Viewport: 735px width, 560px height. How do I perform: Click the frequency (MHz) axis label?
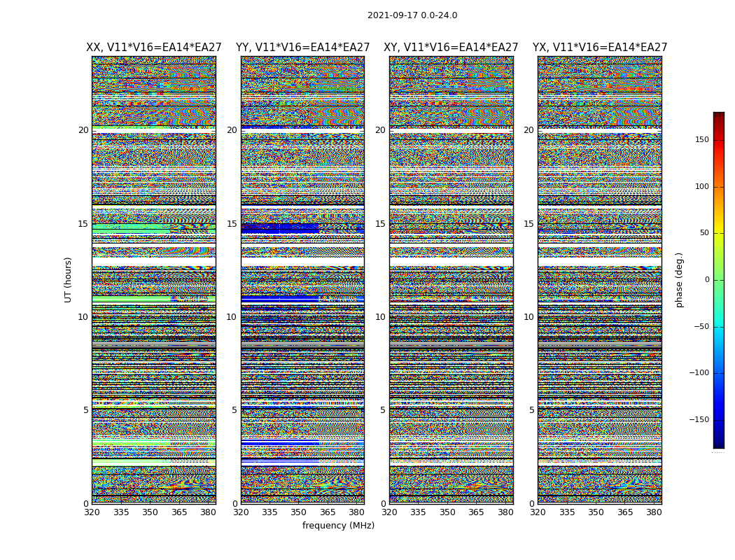point(338,525)
